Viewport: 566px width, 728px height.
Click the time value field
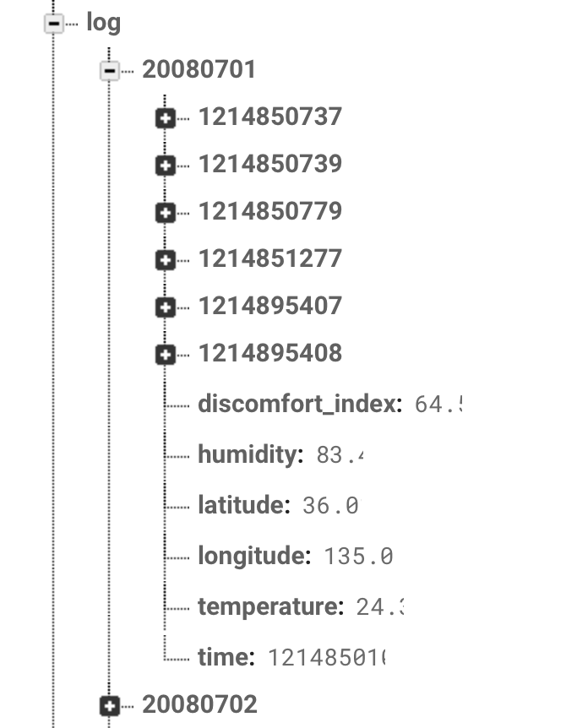click(329, 657)
